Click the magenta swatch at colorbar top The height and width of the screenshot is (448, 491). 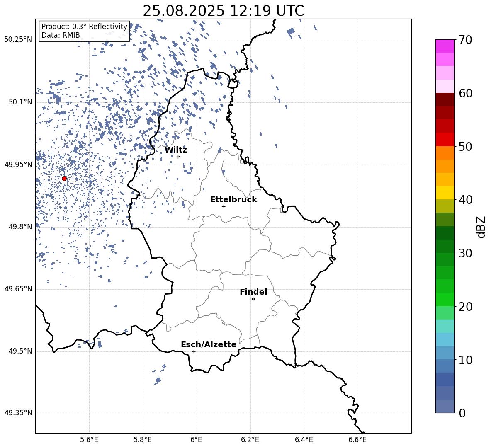445,46
